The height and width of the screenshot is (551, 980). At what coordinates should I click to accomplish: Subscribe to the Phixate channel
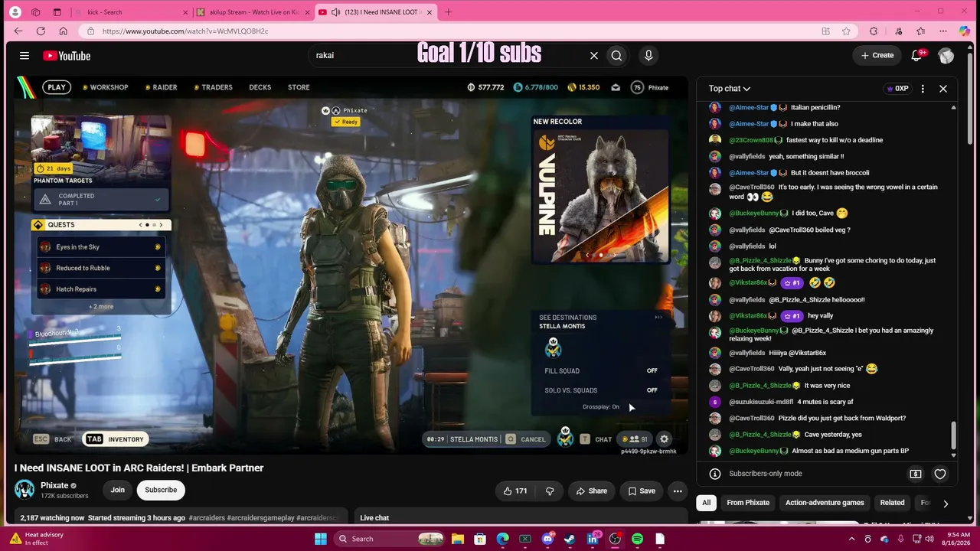point(161,490)
